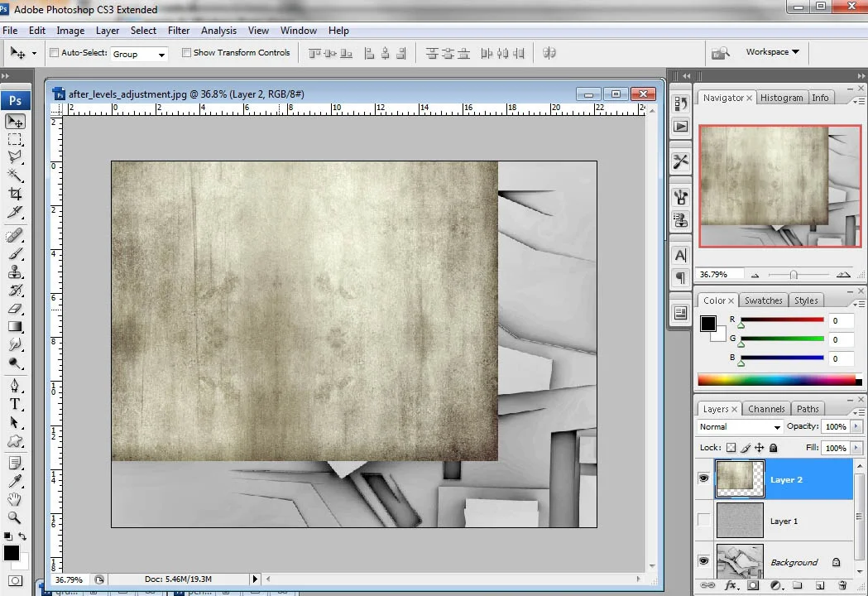Show Layer 1 by toggling visibility
This screenshot has width=868, height=596.
tap(704, 521)
